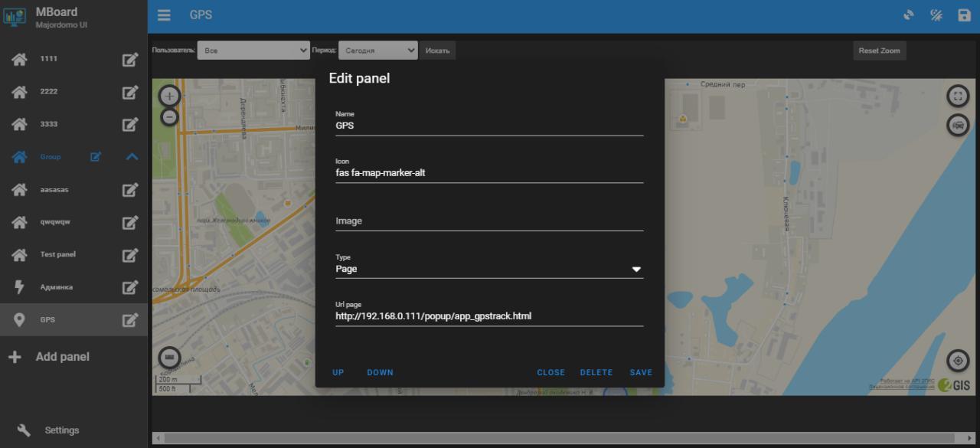Open the 2222 panel in the sidebar
This screenshot has height=448, width=980.
(x=49, y=92)
